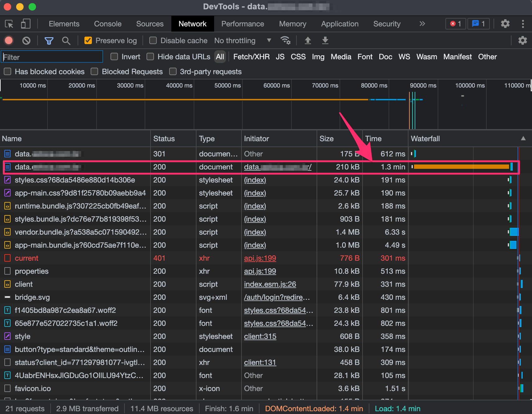The height and width of the screenshot is (414, 532).
Task: Import HAR file upload icon
Action: 308,40
